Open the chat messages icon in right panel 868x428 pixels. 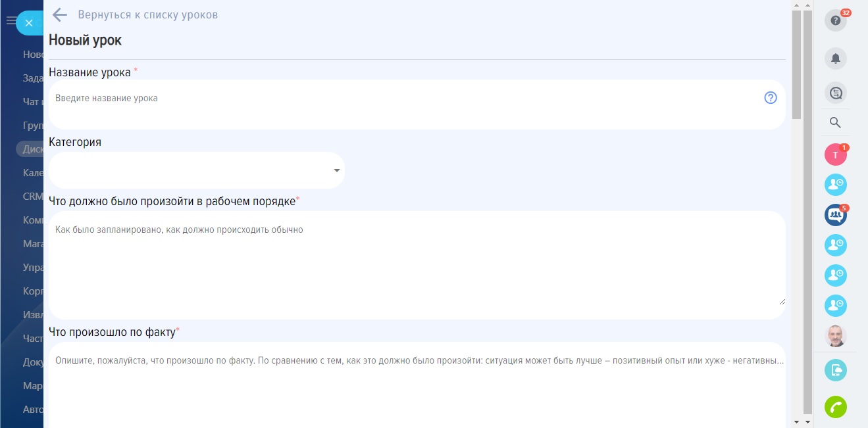[836, 93]
